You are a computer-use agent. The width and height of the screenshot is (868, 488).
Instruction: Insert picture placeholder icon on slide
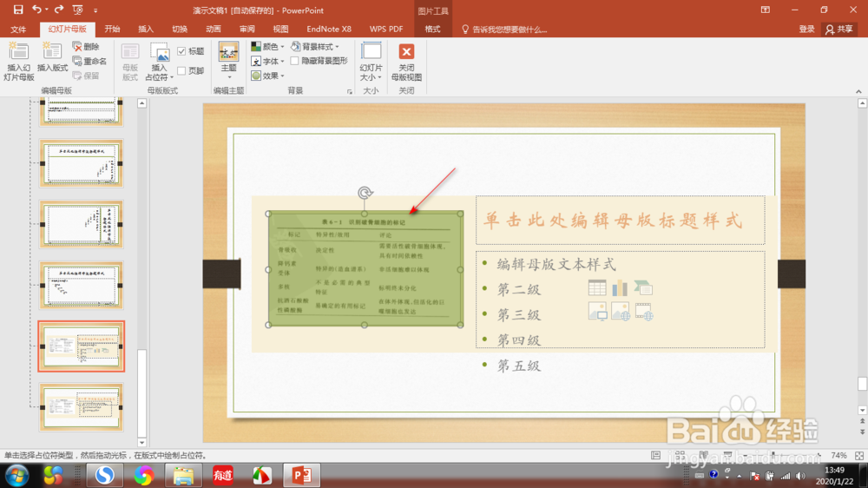pos(597,312)
